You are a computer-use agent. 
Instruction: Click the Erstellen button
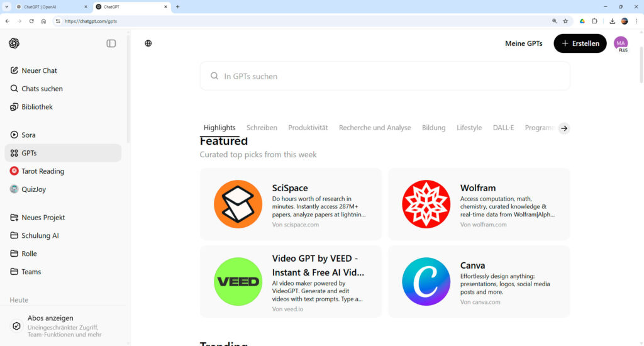tap(580, 43)
